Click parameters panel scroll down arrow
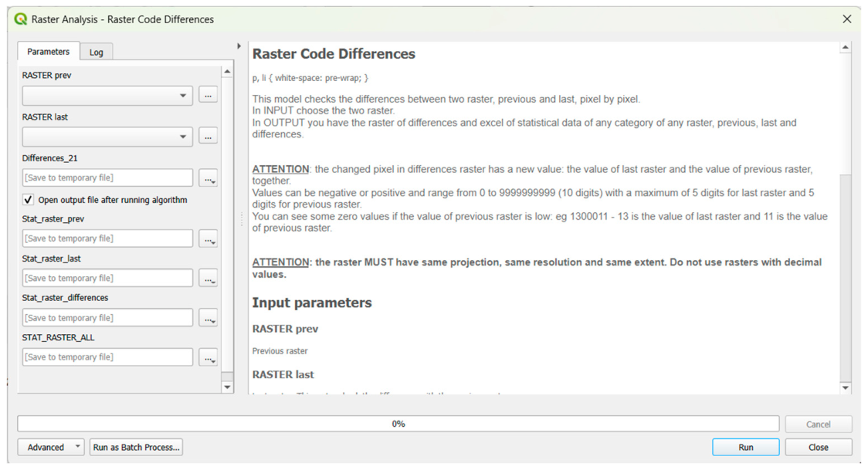 (227, 387)
